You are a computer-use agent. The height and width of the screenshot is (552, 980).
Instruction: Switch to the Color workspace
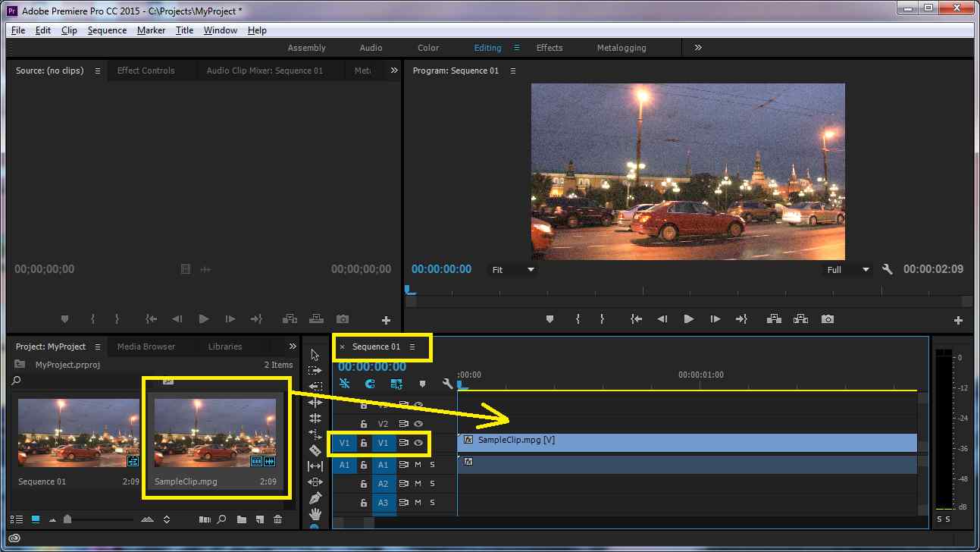[428, 48]
